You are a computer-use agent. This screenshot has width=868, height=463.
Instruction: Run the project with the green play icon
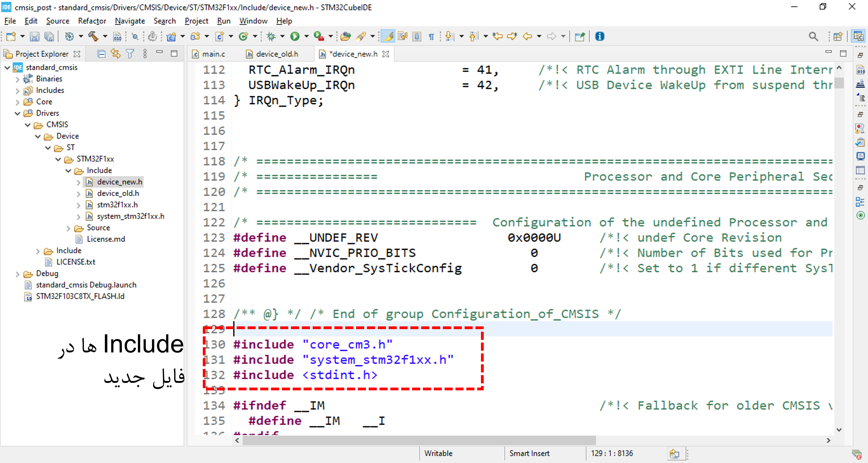point(295,36)
